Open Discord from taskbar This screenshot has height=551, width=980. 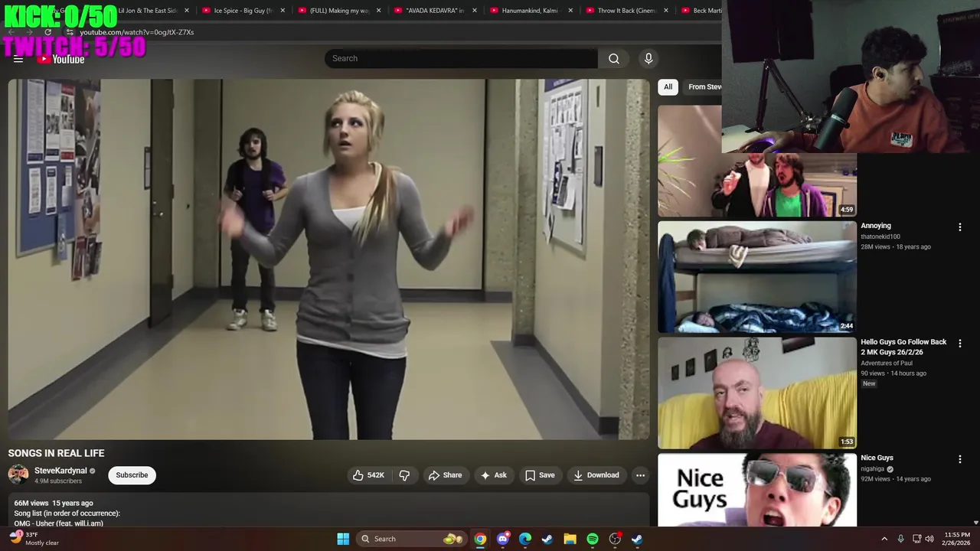(502, 539)
